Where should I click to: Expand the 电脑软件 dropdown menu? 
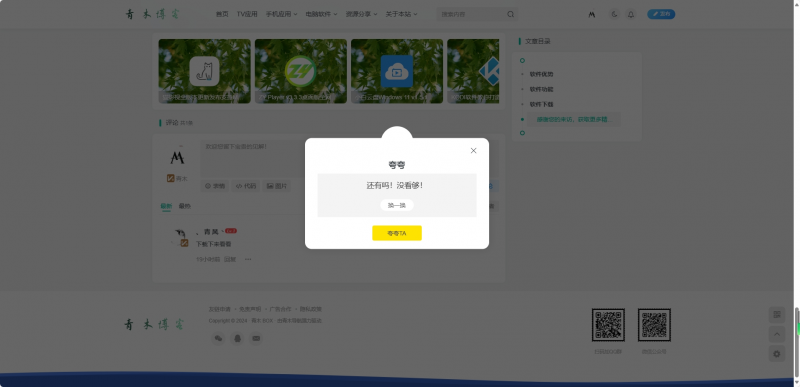321,14
